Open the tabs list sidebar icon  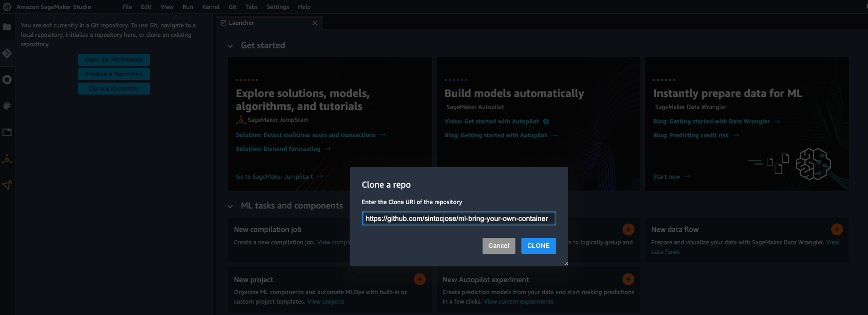pos(7,132)
